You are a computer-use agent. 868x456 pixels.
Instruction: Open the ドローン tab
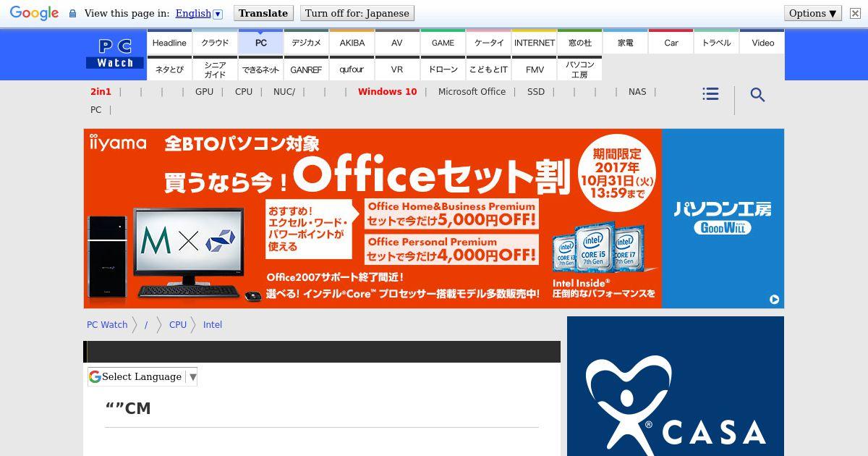pos(443,69)
